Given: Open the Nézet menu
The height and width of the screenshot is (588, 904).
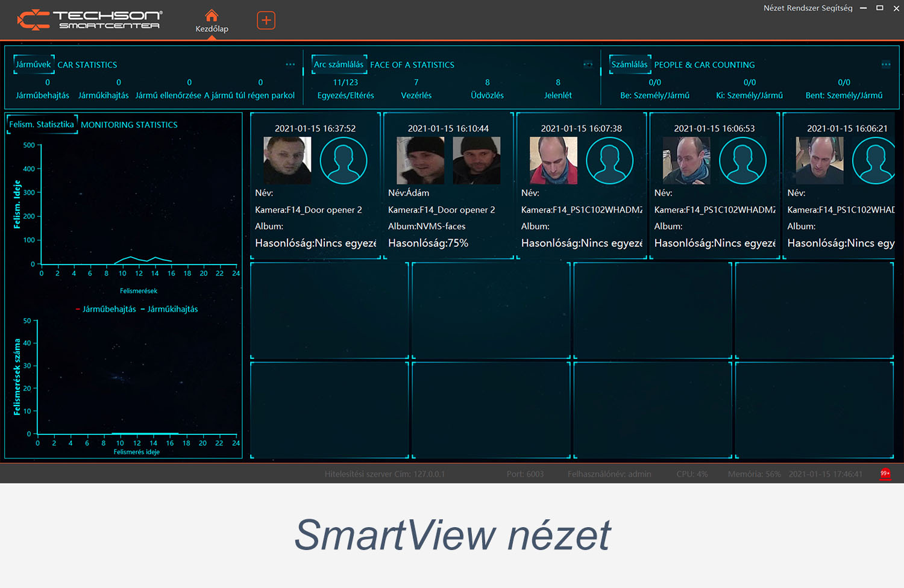Looking at the screenshot, I should click(774, 8).
